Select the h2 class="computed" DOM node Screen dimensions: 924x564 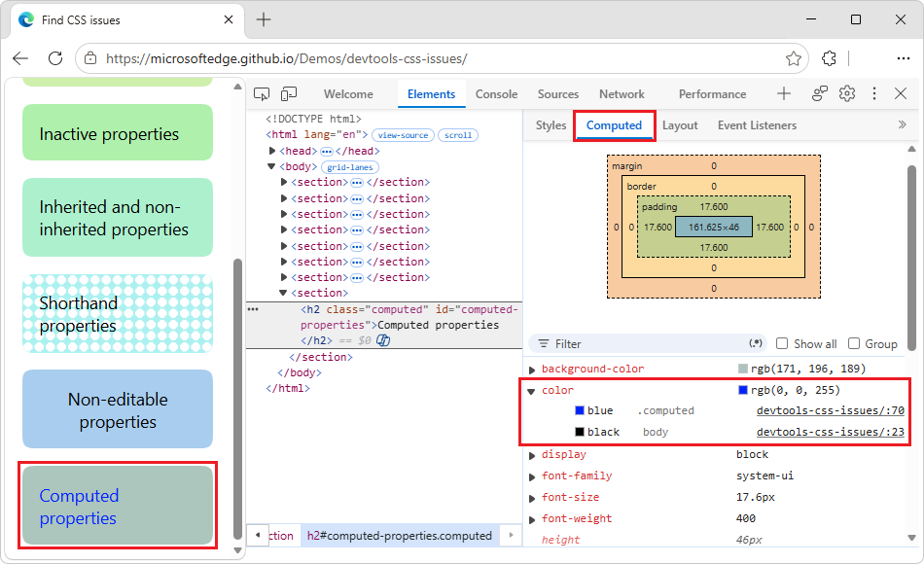(384, 325)
